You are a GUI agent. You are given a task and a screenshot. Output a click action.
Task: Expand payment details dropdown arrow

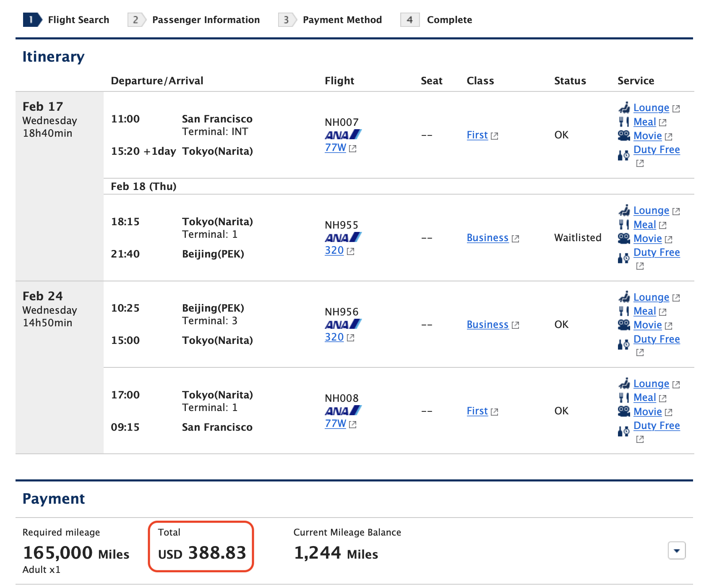click(677, 551)
